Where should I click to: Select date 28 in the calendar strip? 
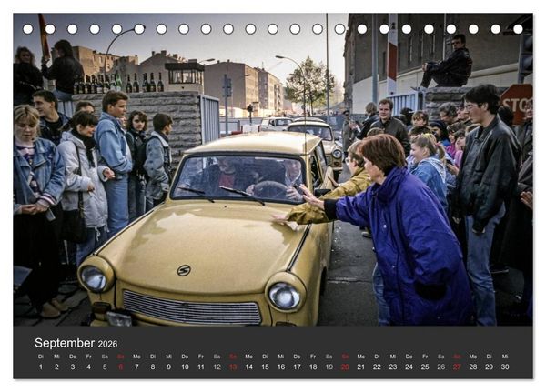[473, 367]
